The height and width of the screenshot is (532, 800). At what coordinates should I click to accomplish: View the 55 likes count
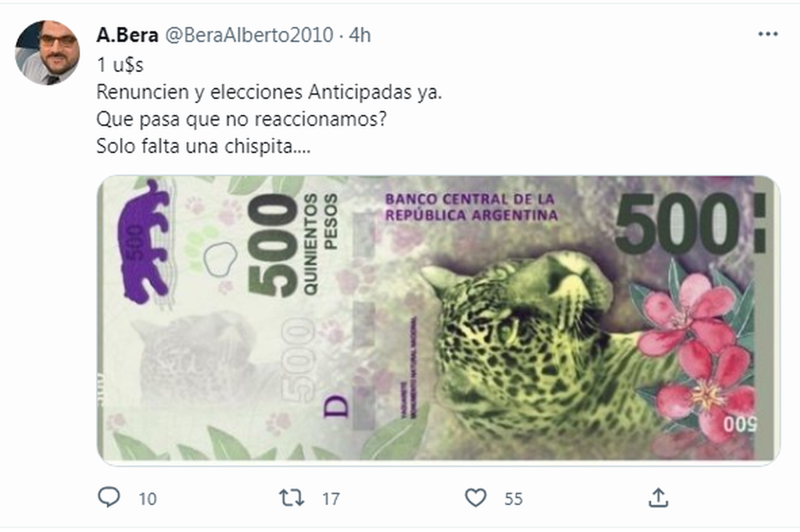pyautogui.click(x=513, y=499)
